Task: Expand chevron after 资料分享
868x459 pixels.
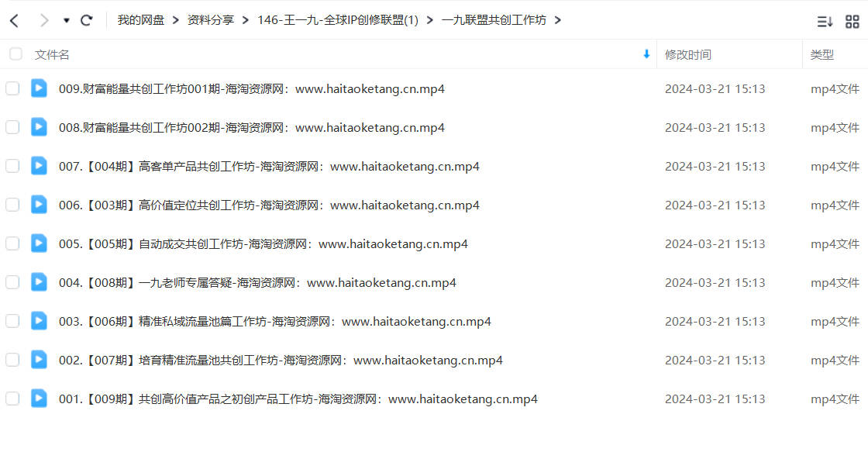Action: [245, 20]
